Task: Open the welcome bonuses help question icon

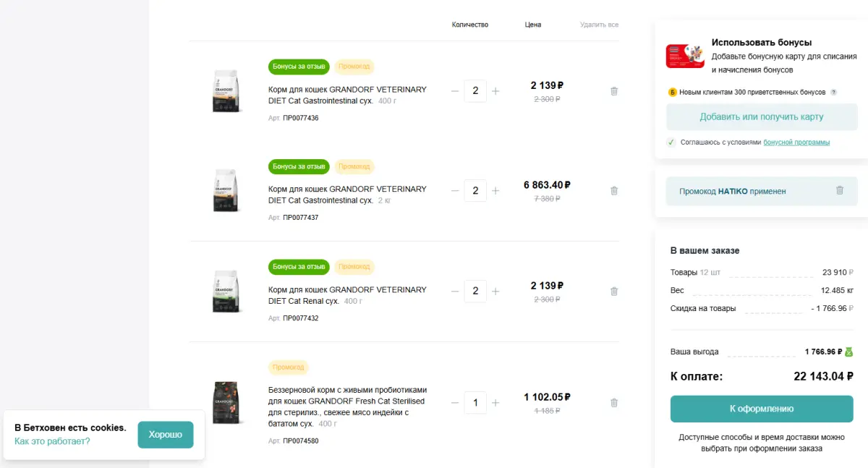Action: pos(833,93)
